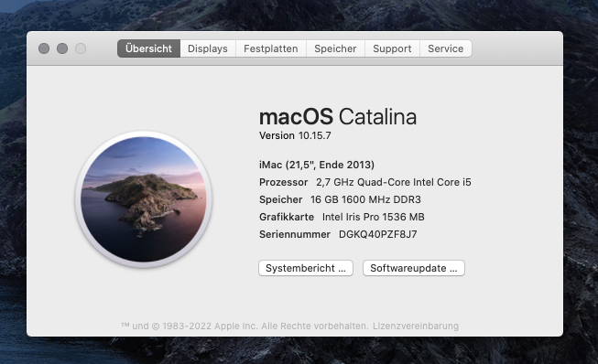Click the Systembericht button
This screenshot has width=598, height=364.
[306, 268]
